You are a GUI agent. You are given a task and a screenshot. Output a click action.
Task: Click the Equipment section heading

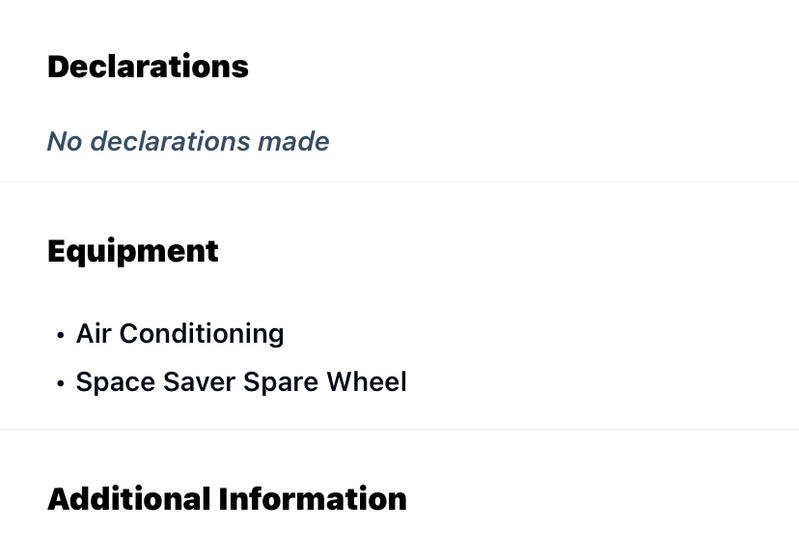click(x=133, y=252)
